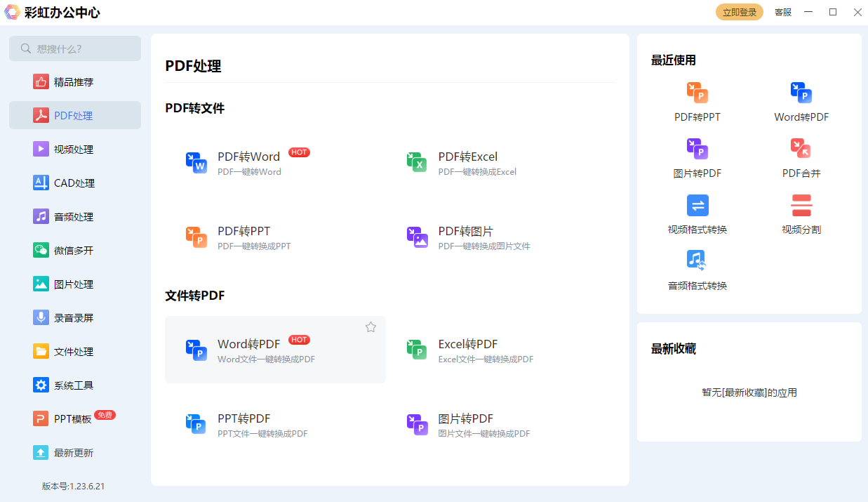Switch to 音频处理 category
868x502 pixels.
(x=75, y=216)
